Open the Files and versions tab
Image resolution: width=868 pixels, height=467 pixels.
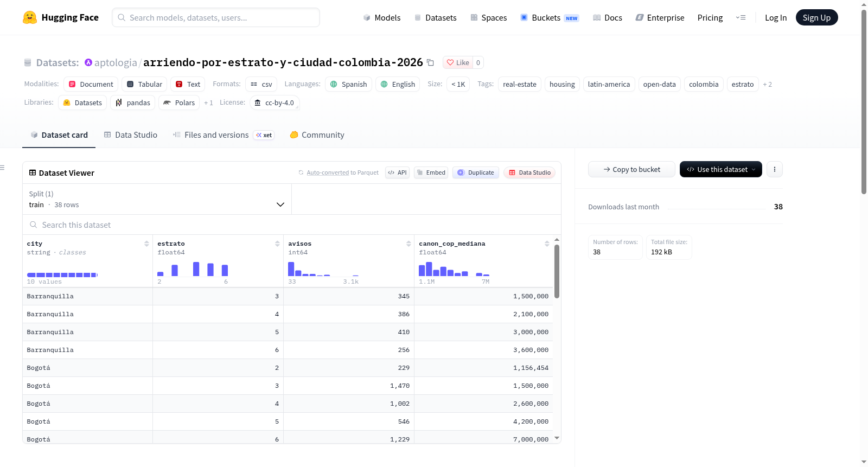[x=224, y=135]
